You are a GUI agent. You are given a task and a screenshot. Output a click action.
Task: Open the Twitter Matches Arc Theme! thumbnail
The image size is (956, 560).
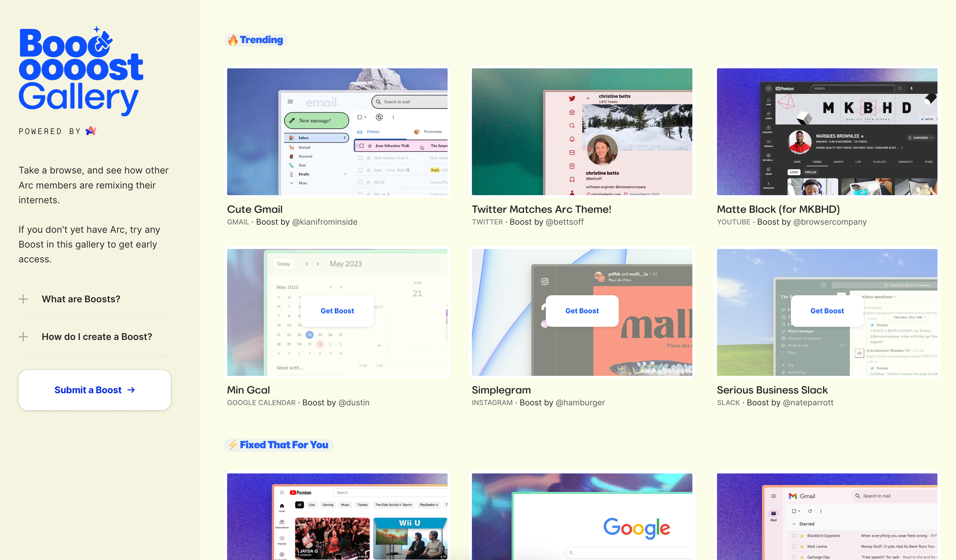(x=582, y=131)
